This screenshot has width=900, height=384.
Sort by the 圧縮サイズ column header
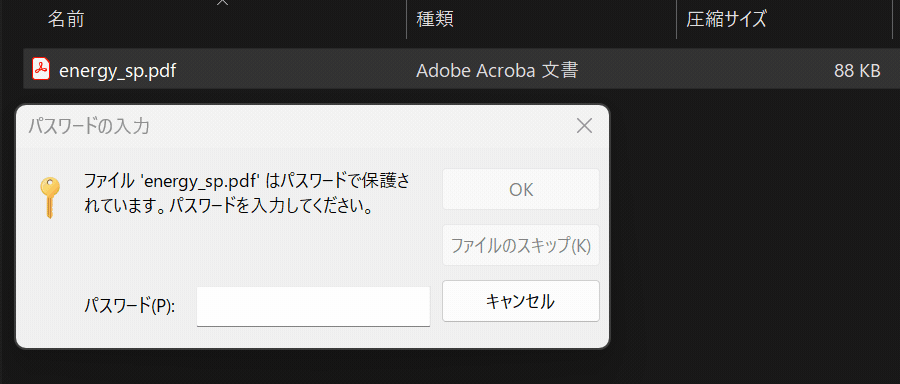726,19
